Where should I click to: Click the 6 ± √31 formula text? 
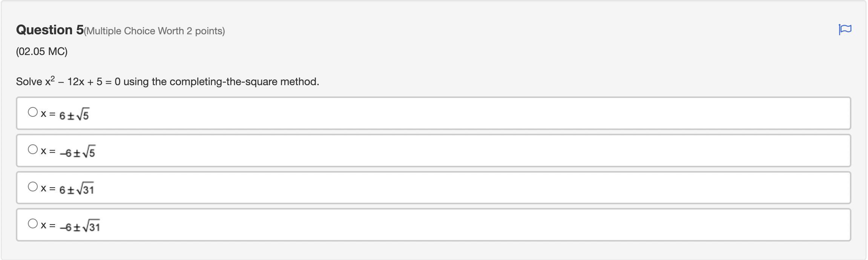point(77,189)
